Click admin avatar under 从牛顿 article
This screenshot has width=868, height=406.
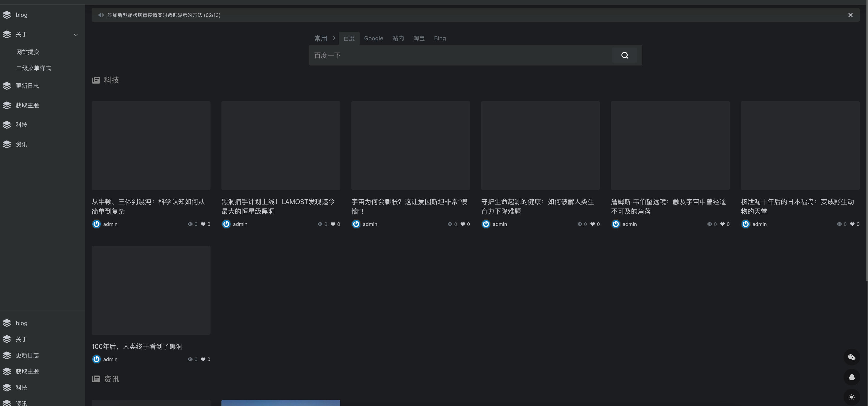click(x=96, y=224)
